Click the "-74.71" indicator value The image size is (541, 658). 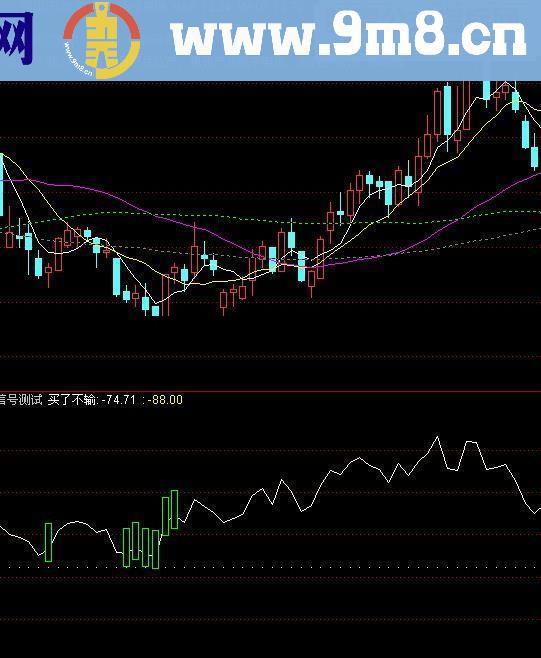119,400
